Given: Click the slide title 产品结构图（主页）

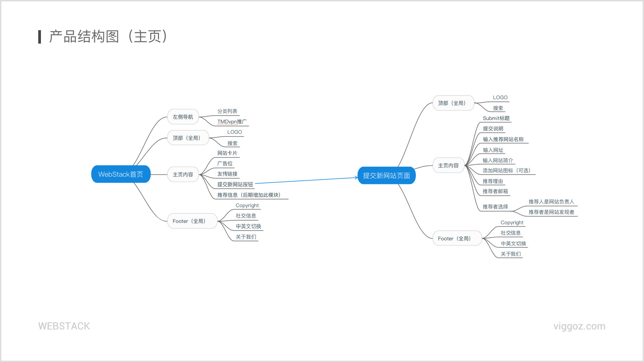Looking at the screenshot, I should tap(108, 37).
